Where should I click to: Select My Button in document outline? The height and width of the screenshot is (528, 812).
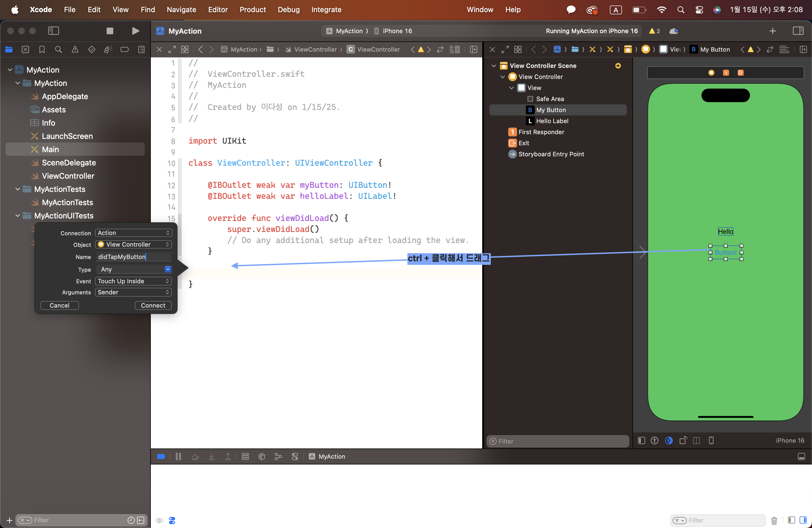pyautogui.click(x=558, y=110)
